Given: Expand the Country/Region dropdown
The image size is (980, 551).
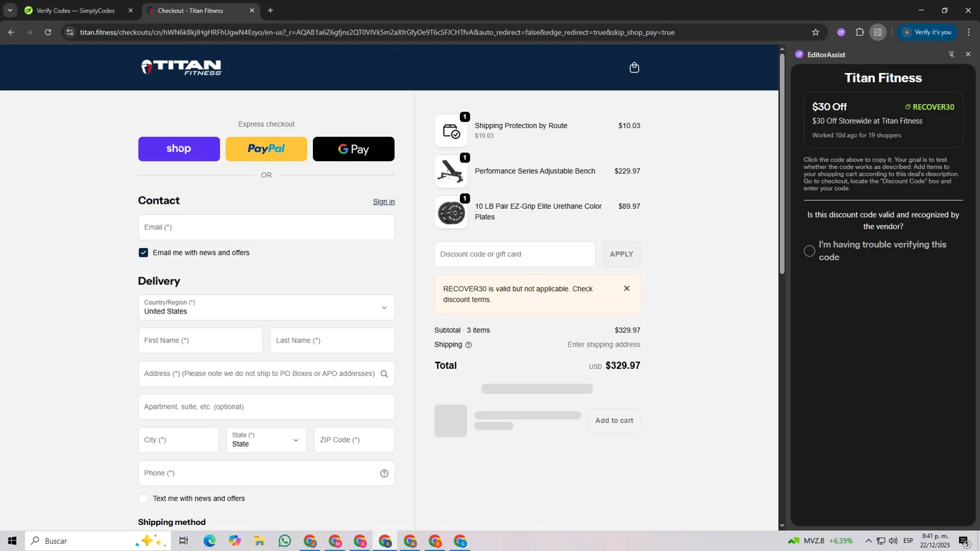Looking at the screenshot, I should point(267,307).
